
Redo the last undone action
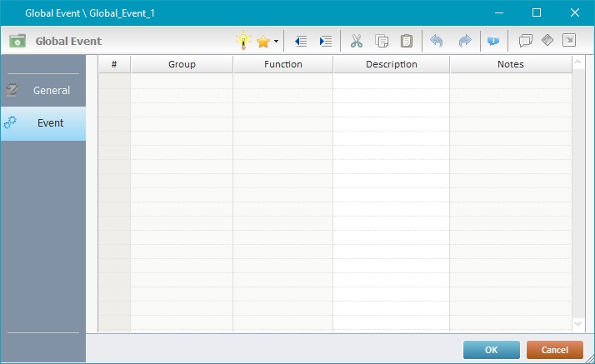click(x=465, y=41)
